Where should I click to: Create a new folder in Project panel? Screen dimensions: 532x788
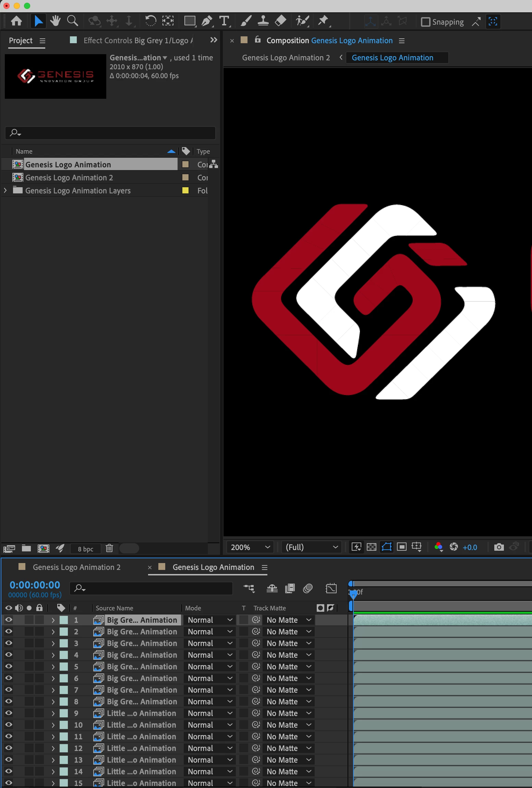[26, 548]
